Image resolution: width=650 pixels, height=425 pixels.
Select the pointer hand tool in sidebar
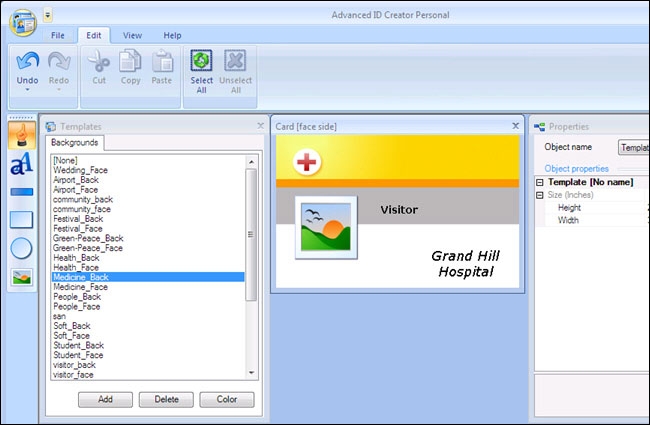22,135
